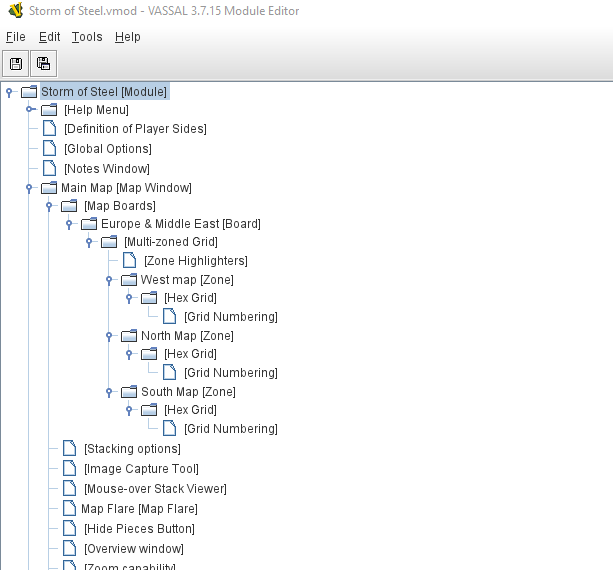Select 'Map Flare [Map Flare]' row
The height and width of the screenshot is (570, 613).
(139, 509)
